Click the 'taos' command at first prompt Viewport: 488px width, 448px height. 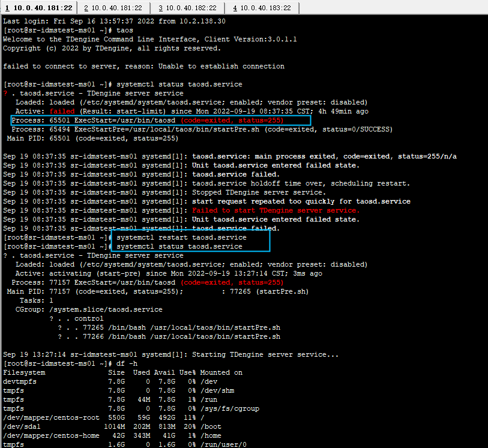pyautogui.click(x=125, y=30)
